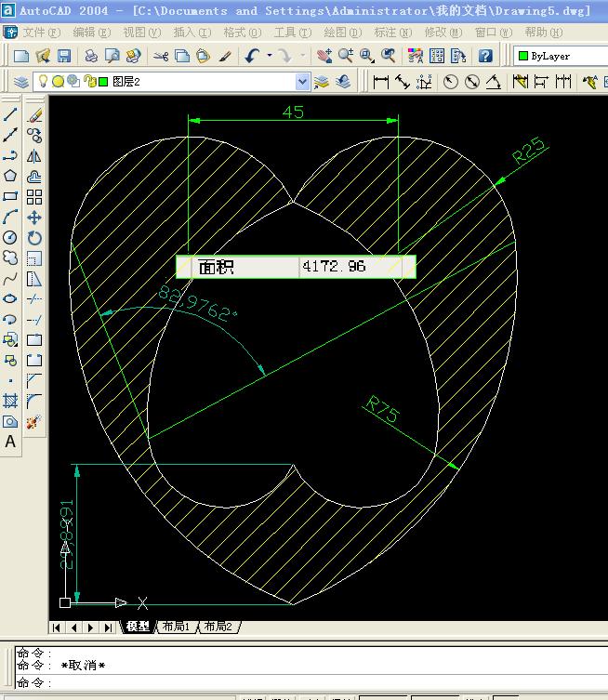Select the Rotate tool

coord(34,238)
